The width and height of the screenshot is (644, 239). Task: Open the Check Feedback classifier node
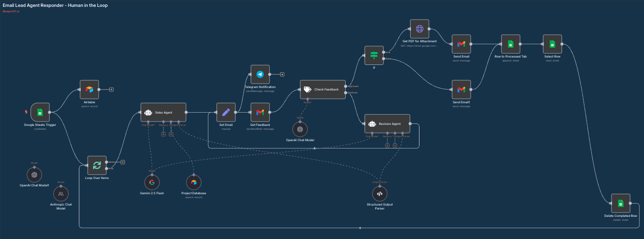coord(322,90)
